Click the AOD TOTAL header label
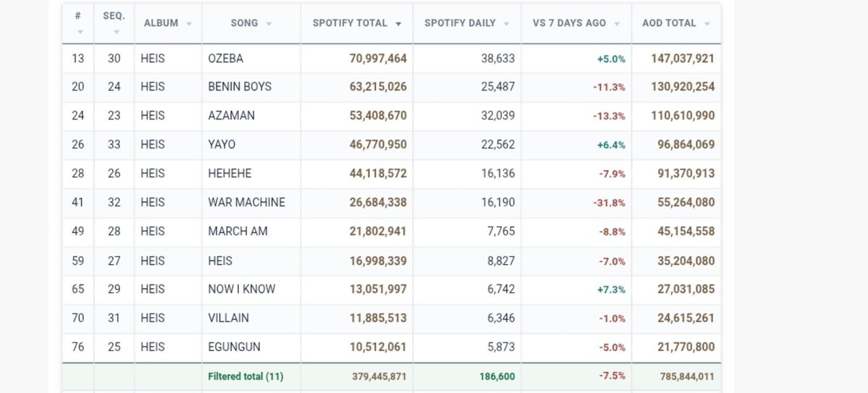This screenshot has height=393, width=868. (669, 23)
